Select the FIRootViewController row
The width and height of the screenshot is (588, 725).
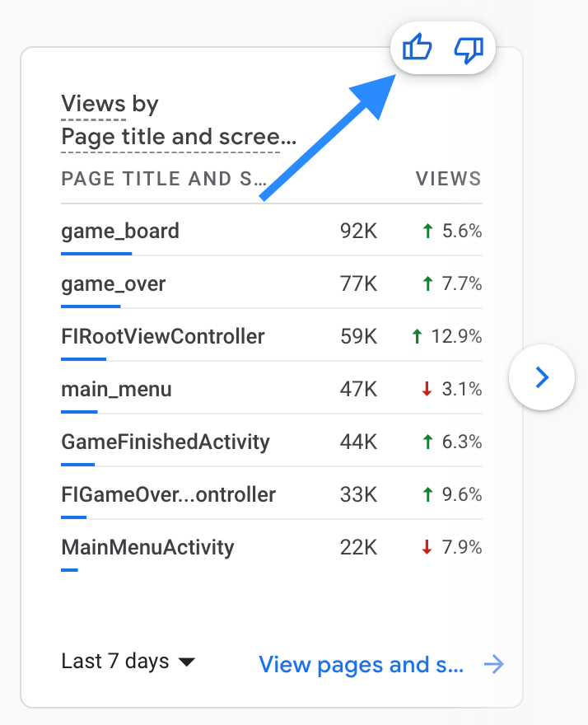point(271,335)
